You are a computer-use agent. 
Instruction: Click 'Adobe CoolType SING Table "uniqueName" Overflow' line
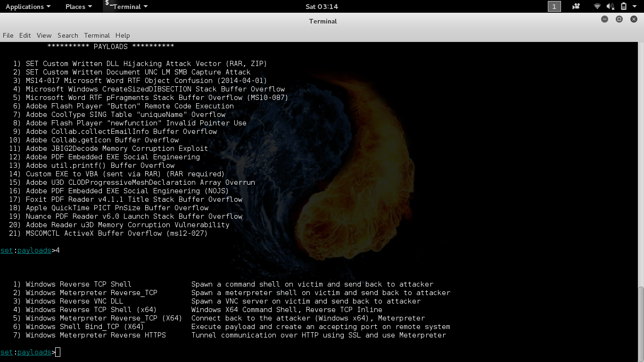click(125, 115)
